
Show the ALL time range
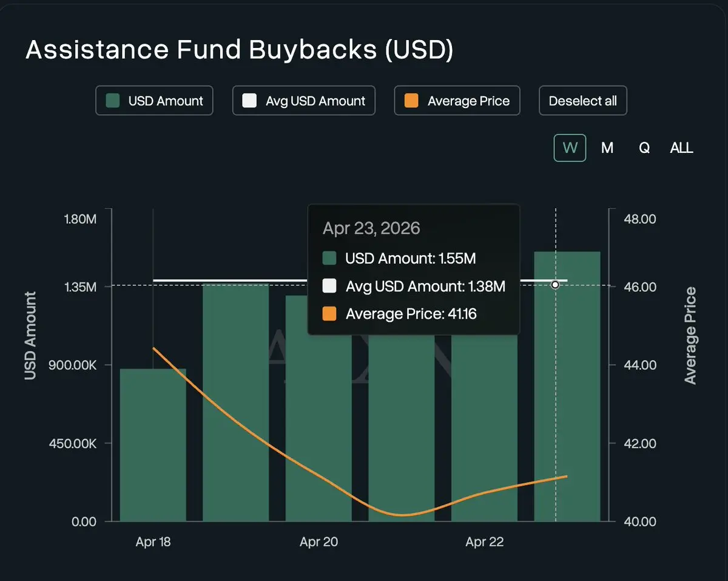(681, 148)
